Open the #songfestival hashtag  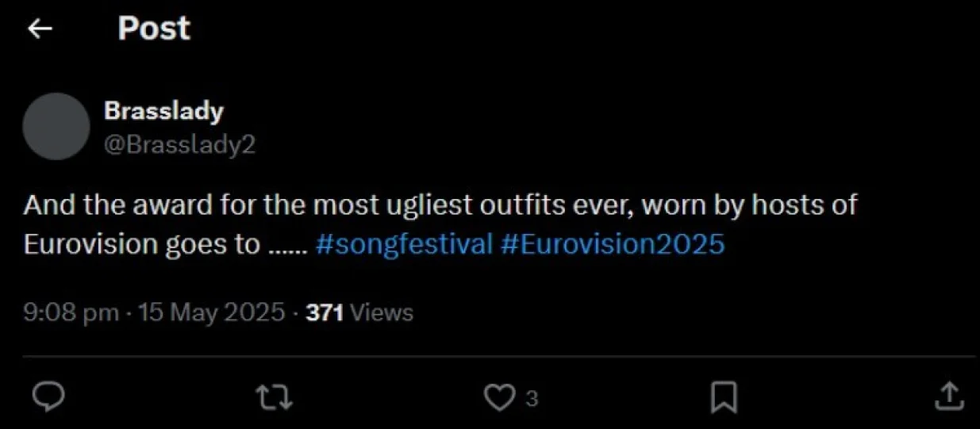coord(404,243)
